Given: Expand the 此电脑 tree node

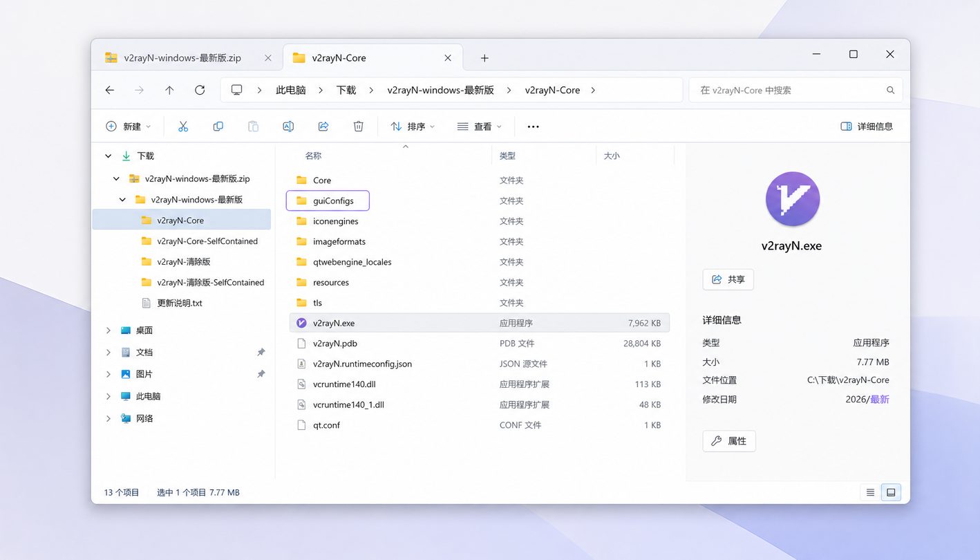Looking at the screenshot, I should [x=109, y=396].
